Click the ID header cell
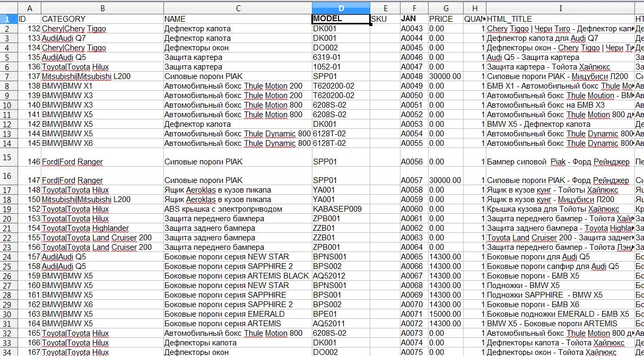 tap(29, 19)
